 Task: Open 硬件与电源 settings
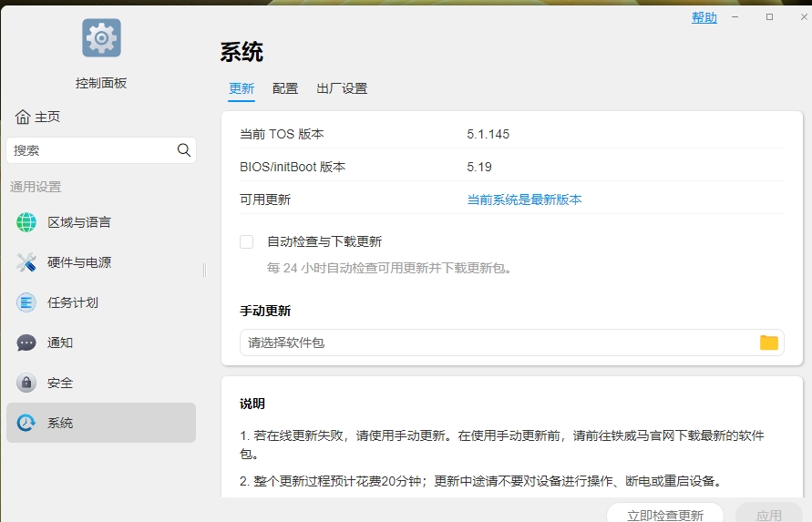tap(101, 262)
